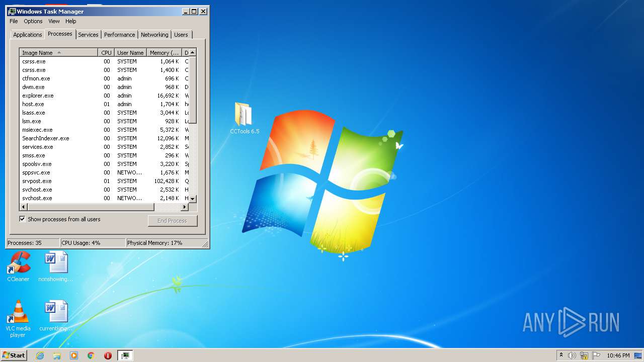This screenshot has width=644, height=362.
Task: Open Windows Media Player taskbar icon
Action: click(74, 355)
